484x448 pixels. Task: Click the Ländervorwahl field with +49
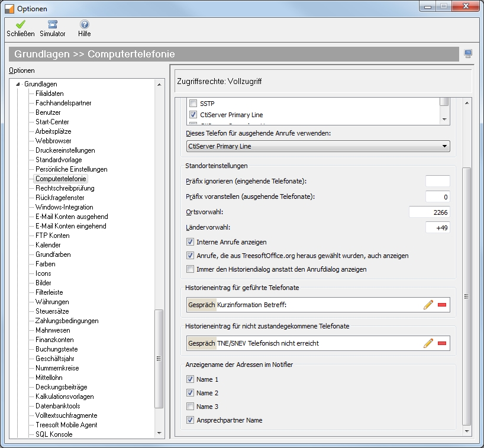[x=437, y=227]
